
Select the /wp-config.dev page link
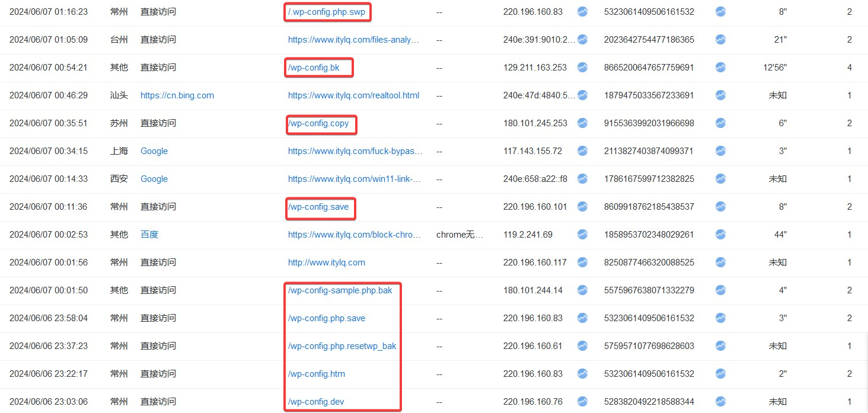(315, 402)
